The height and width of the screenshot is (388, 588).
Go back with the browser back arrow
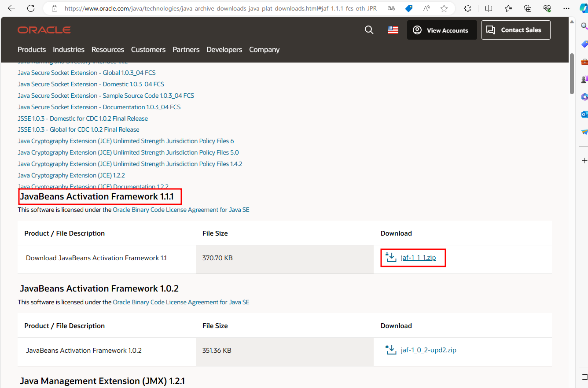pos(11,8)
